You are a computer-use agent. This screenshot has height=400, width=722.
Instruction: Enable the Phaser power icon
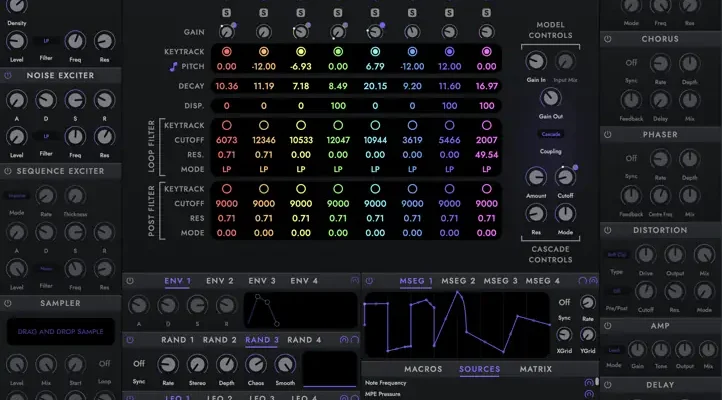point(607,134)
